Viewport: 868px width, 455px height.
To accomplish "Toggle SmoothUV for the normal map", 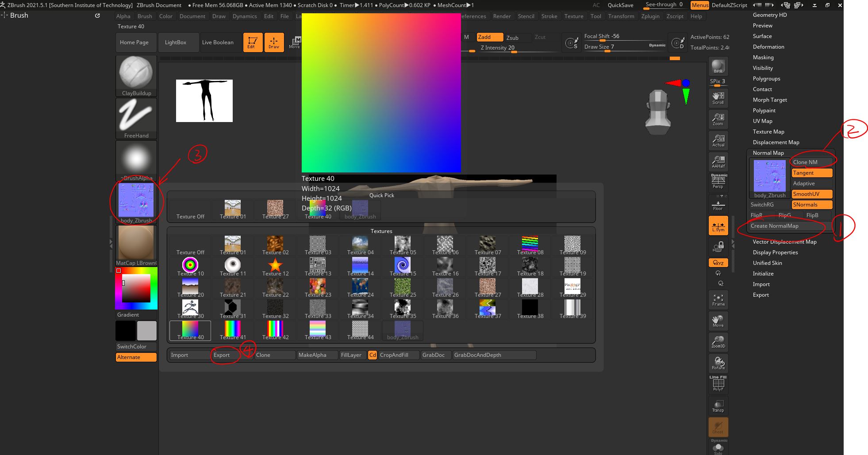I will click(x=812, y=194).
